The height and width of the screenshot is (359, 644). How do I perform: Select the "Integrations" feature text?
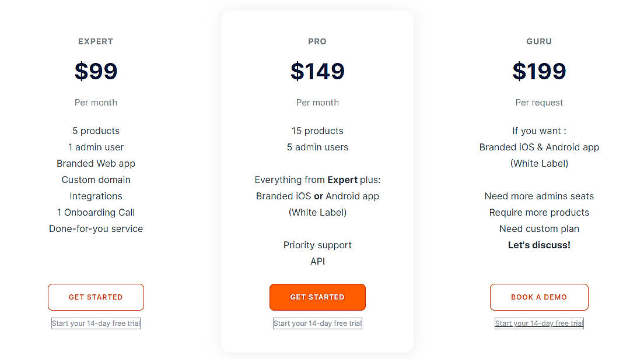coord(96,196)
